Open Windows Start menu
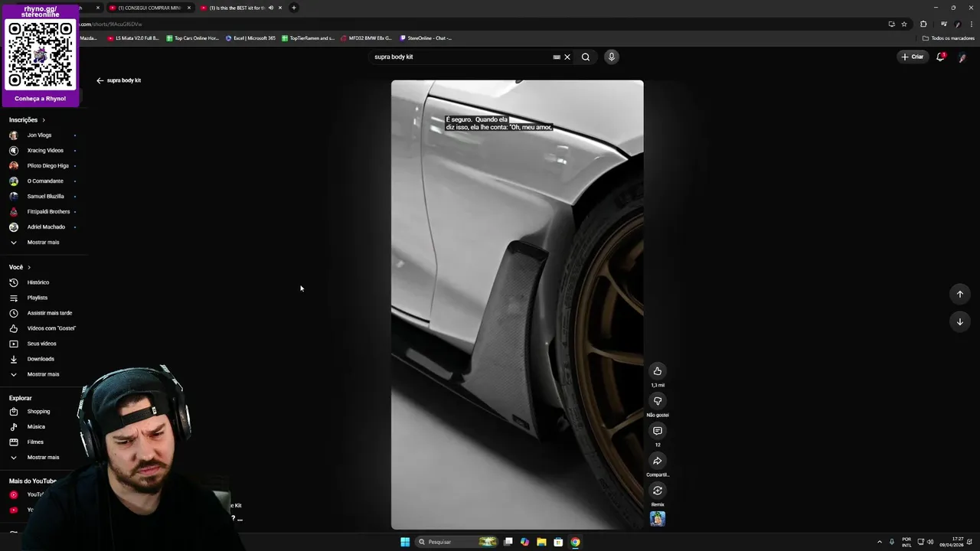The width and height of the screenshot is (980, 551). point(405,542)
